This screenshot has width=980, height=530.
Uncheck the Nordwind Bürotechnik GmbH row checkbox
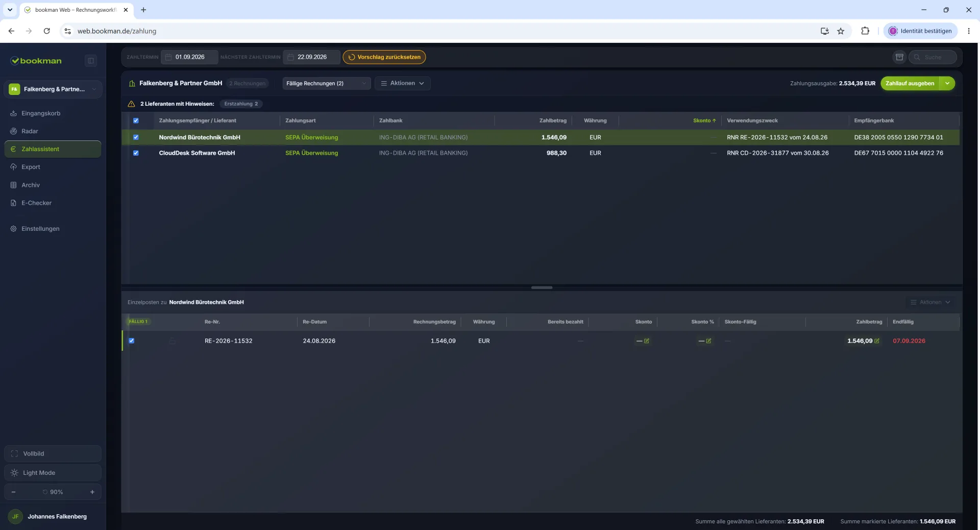point(136,137)
